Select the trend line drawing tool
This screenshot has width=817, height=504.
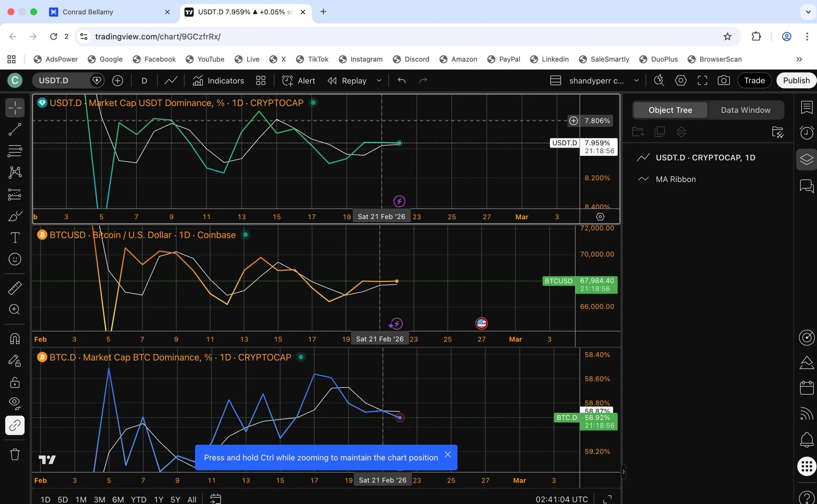15,130
